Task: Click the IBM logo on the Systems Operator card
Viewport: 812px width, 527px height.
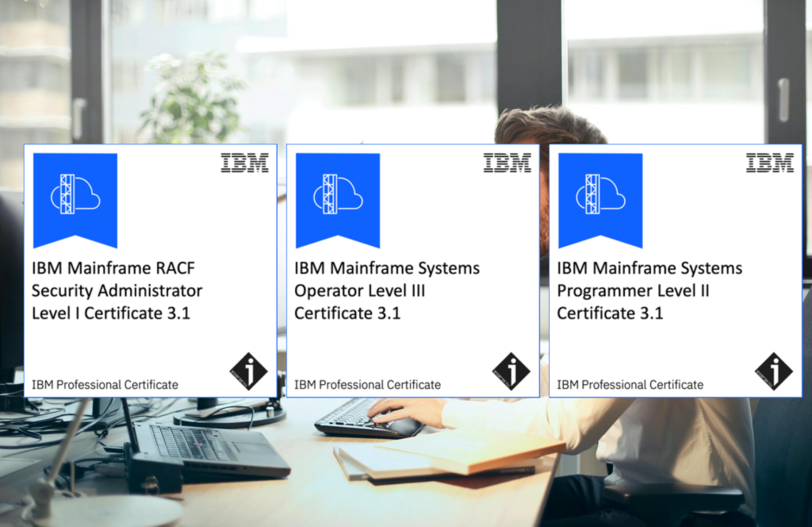Action: (x=507, y=163)
